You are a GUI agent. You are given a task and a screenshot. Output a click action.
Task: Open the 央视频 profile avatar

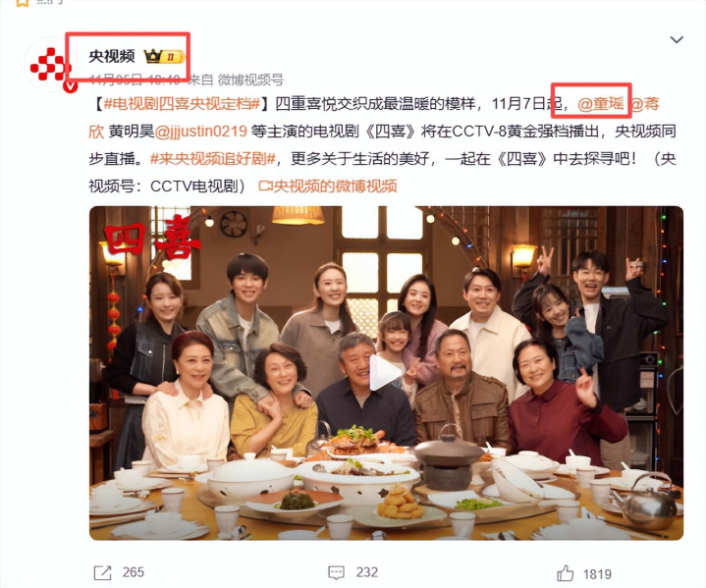pyautogui.click(x=50, y=64)
